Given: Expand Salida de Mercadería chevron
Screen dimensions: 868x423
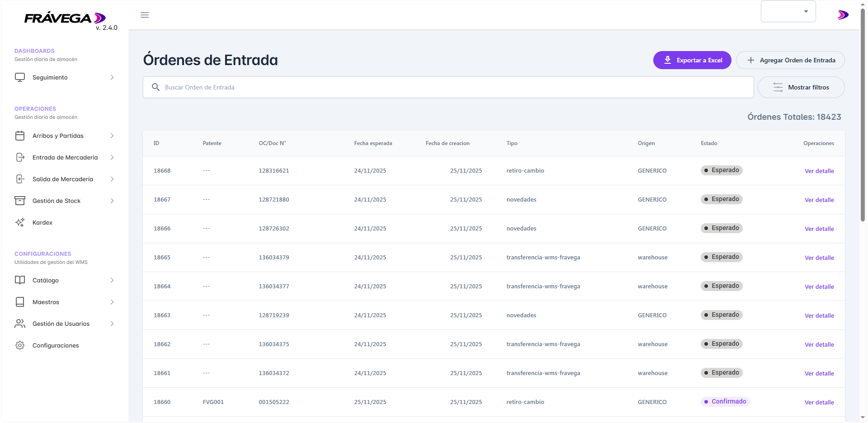Looking at the screenshot, I should 112,179.
